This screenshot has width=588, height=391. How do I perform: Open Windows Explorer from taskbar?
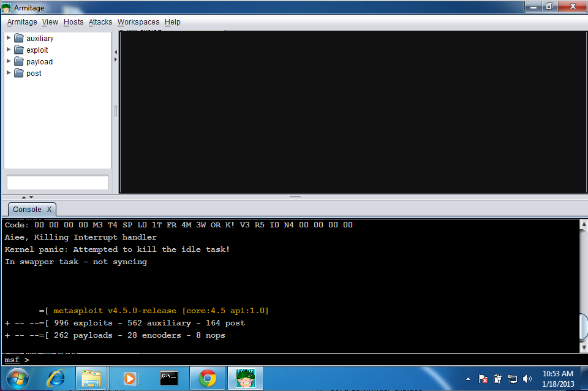91,378
